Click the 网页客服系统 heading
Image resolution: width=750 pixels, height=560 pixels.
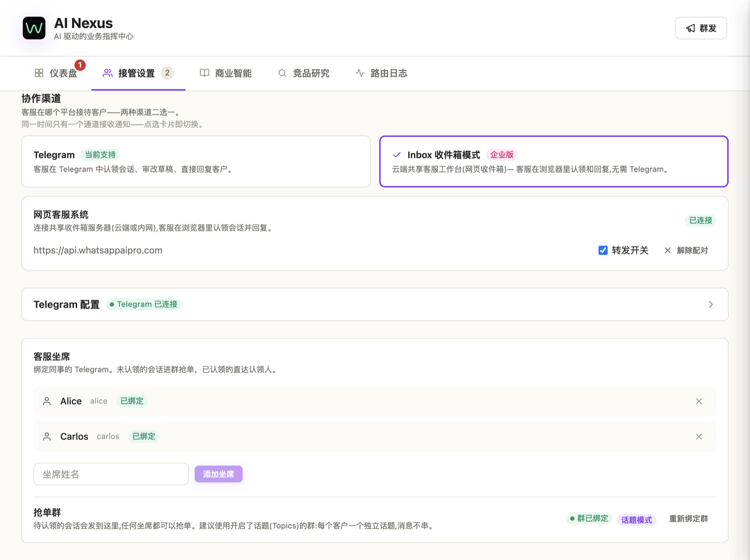tap(61, 215)
